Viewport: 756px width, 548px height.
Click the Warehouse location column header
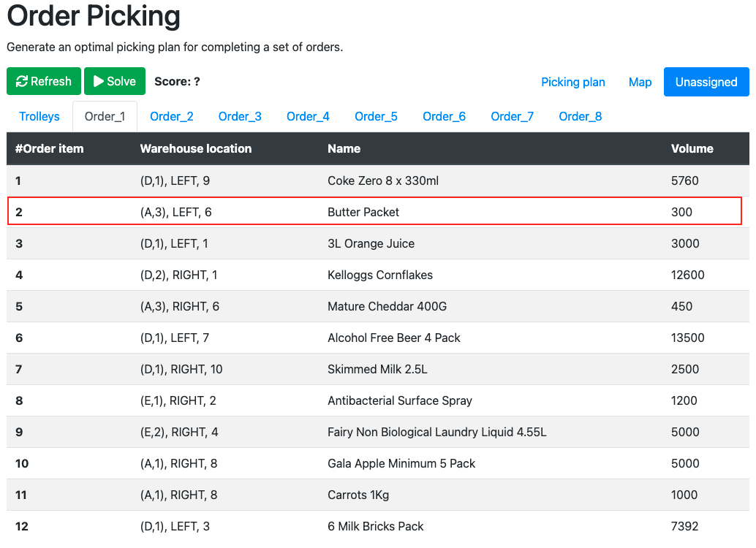click(x=196, y=148)
